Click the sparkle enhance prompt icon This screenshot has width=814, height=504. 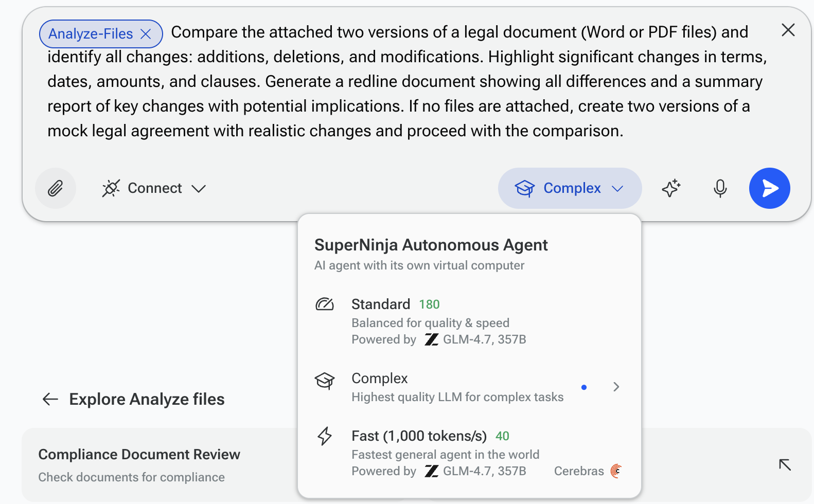(671, 188)
